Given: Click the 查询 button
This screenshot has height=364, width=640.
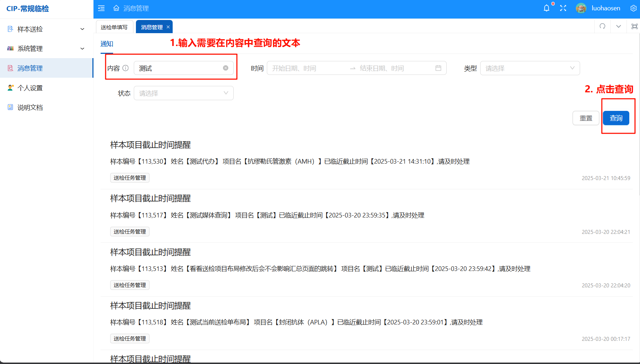Looking at the screenshot, I should click(616, 118).
